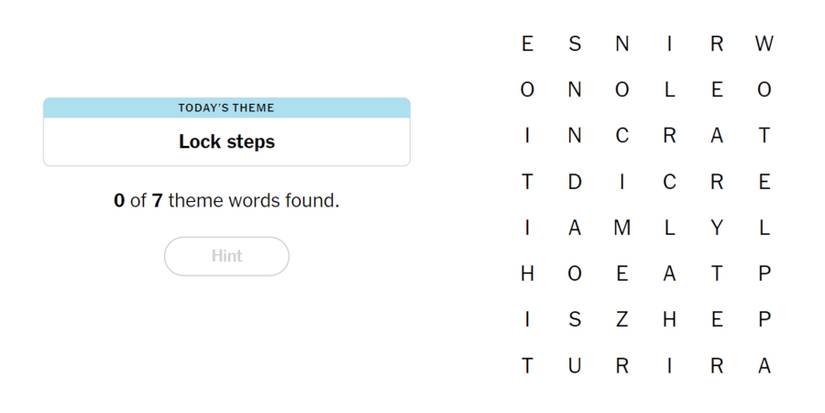The image size is (825, 413).
Task: Click the letter S in the top row
Action: tap(574, 44)
